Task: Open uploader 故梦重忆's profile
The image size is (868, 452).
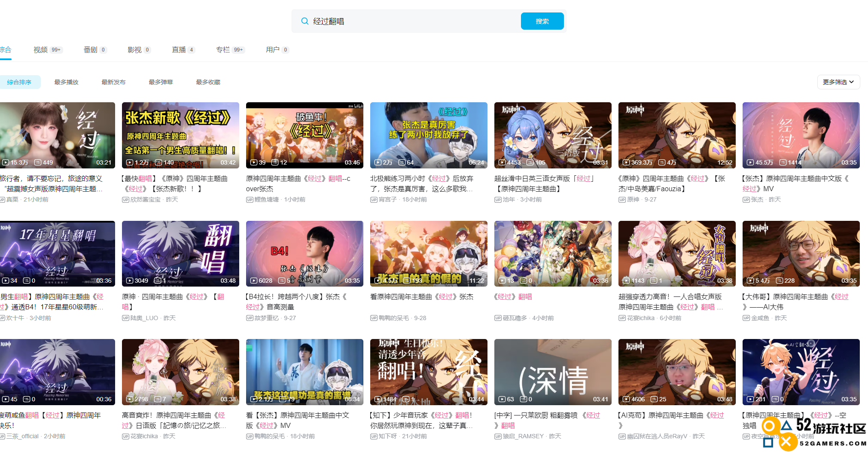Action: pos(267,318)
